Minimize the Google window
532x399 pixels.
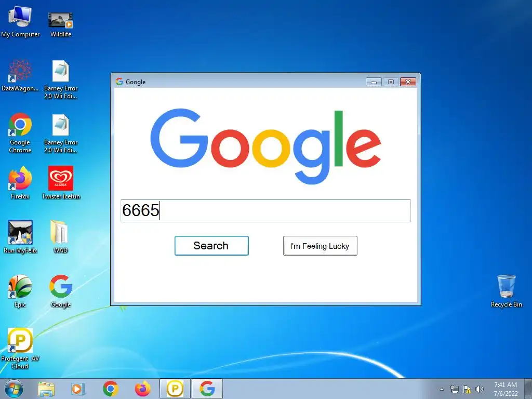[374, 82]
